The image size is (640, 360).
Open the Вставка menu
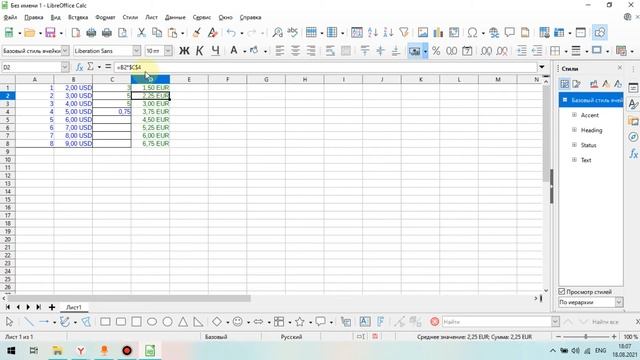point(78,17)
